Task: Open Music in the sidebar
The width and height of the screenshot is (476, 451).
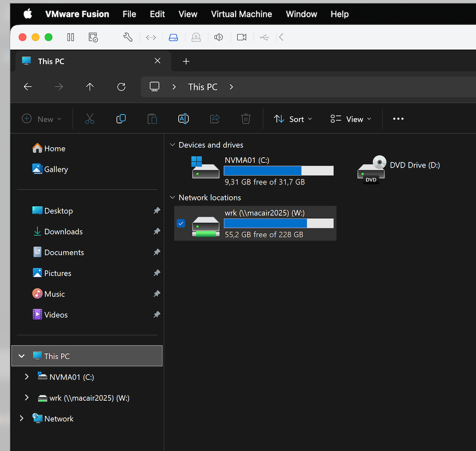Action: [x=49, y=294]
